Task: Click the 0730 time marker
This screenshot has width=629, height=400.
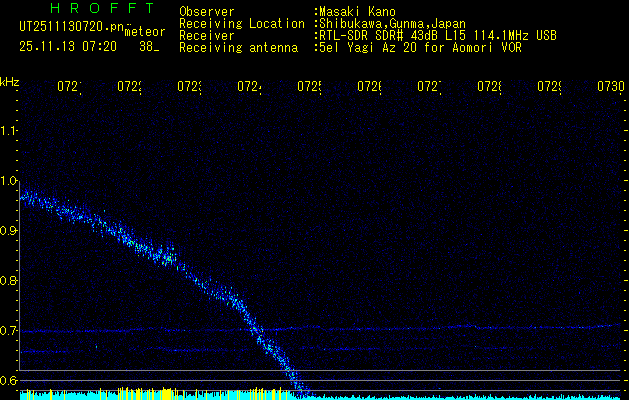Action: tap(608, 87)
